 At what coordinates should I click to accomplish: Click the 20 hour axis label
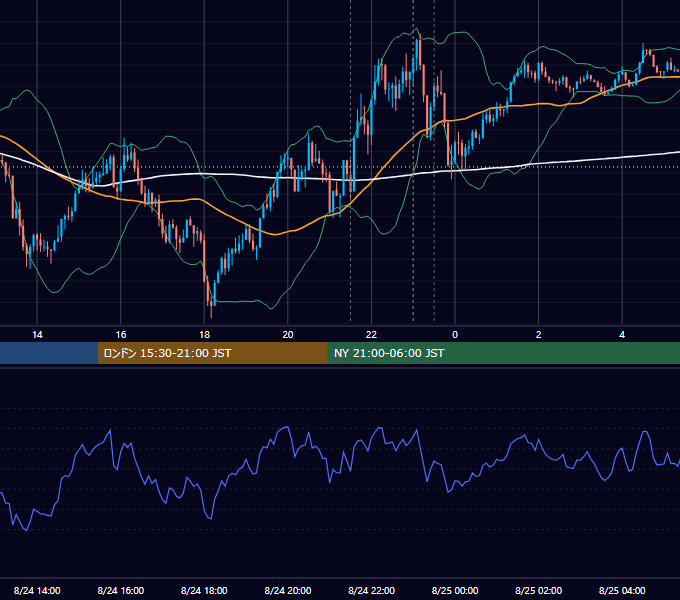[x=288, y=335]
